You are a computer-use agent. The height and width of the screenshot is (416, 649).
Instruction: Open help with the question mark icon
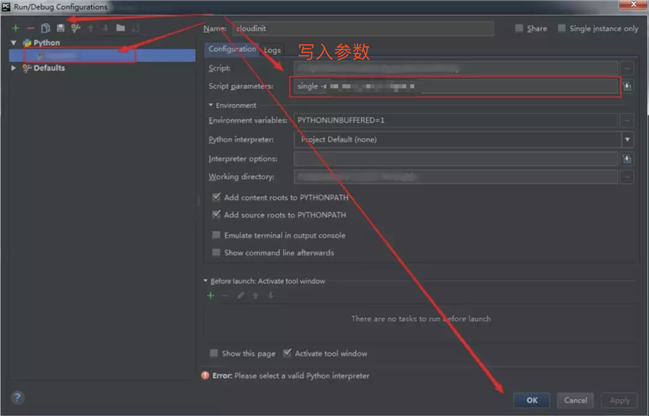(17, 398)
